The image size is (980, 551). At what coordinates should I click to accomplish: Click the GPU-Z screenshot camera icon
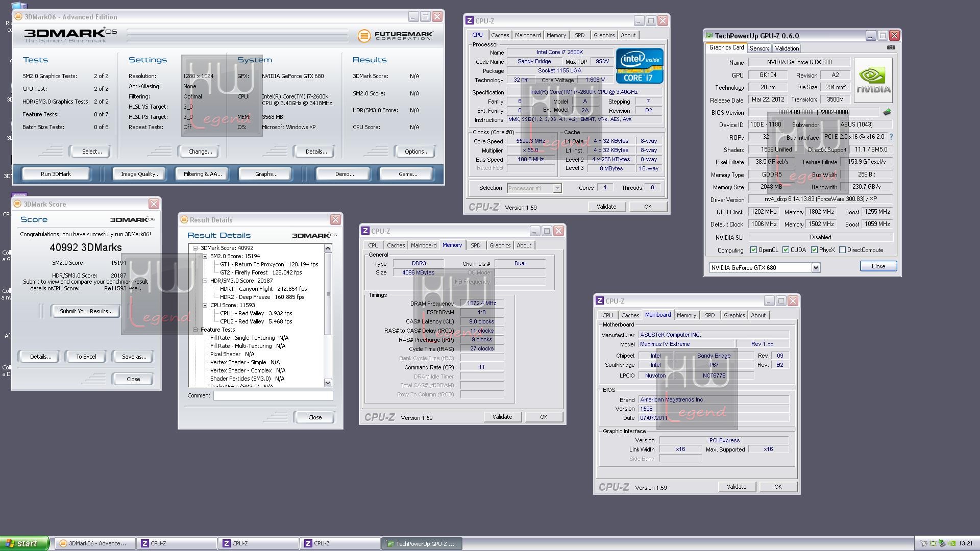pos(891,47)
